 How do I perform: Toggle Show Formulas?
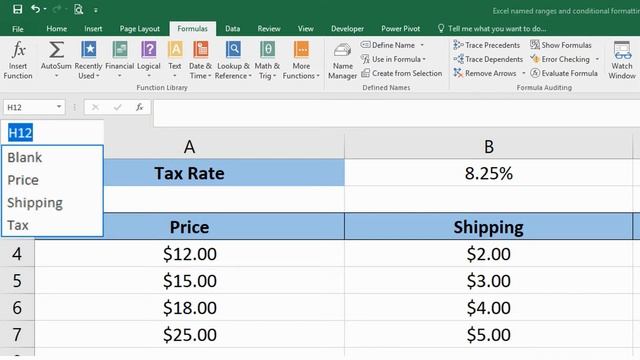561,45
